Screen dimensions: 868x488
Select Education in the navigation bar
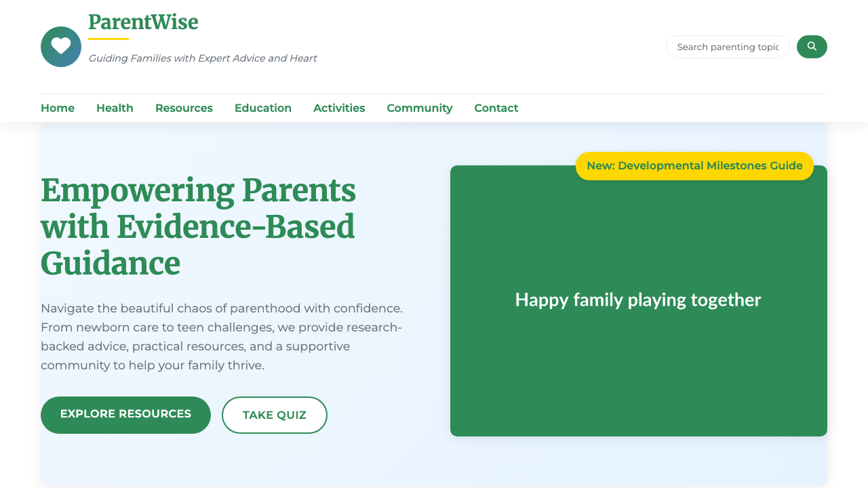[x=263, y=108]
